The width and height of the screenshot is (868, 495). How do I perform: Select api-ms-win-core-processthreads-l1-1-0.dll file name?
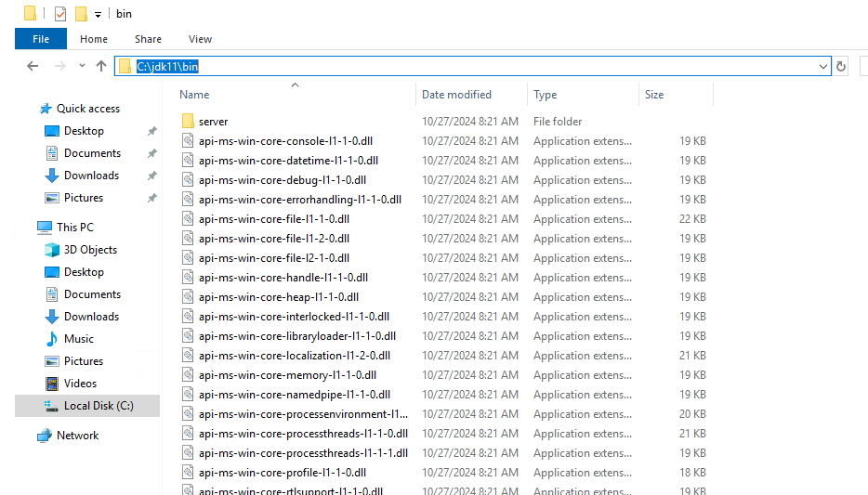303,434
